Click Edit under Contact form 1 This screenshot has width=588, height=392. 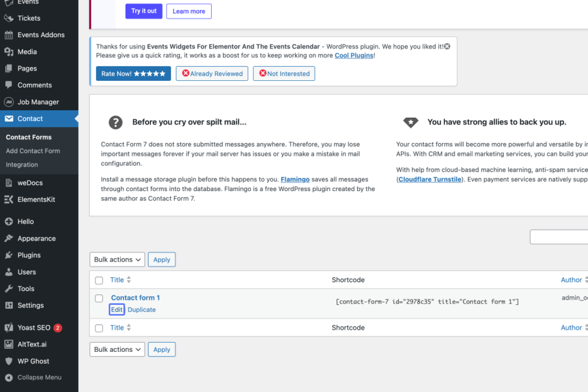[x=117, y=309]
